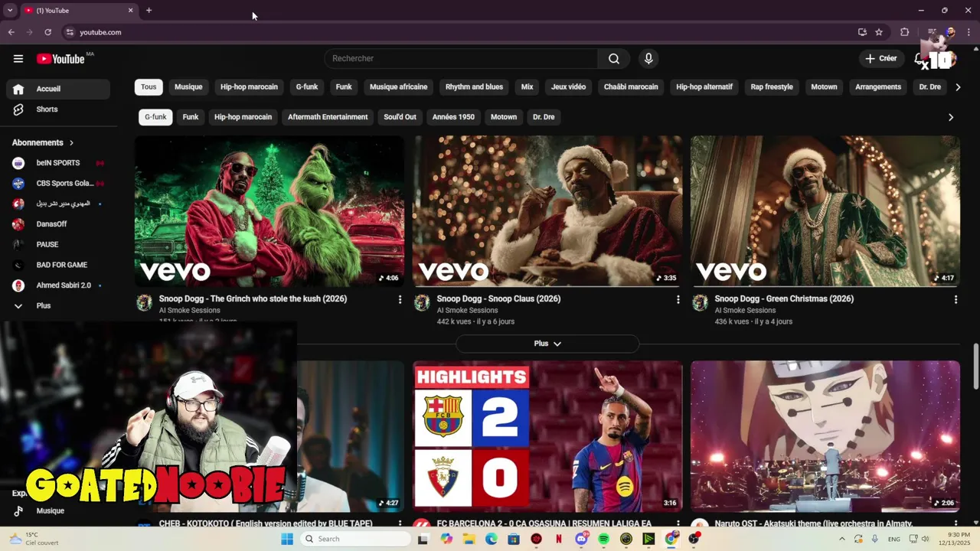Viewport: 980px width, 551px height.
Task: Start voice search with the microphone icon
Action: [x=648, y=59]
